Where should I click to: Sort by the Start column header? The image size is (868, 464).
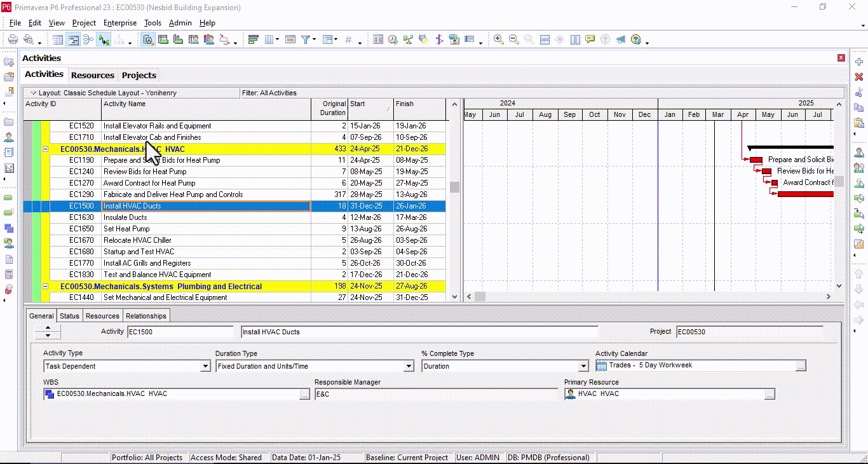click(370, 109)
